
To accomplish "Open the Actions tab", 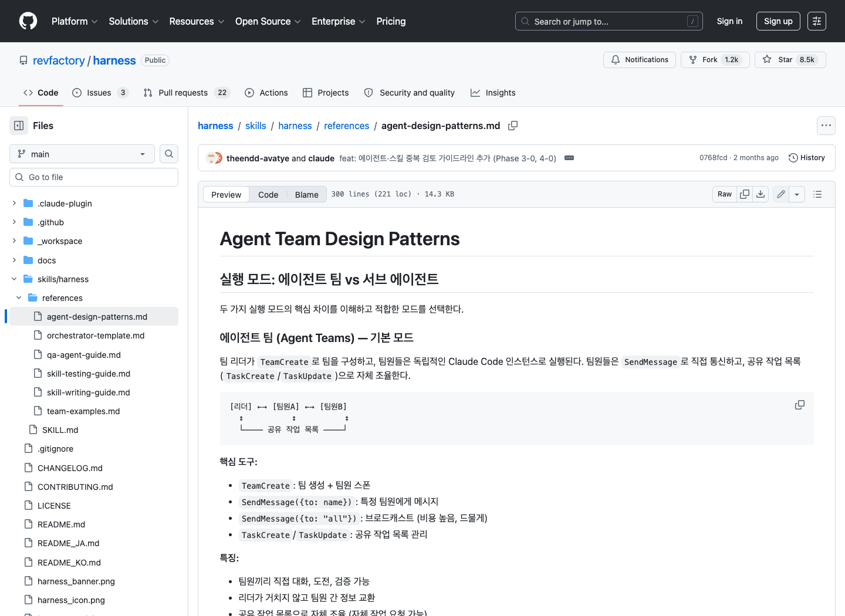I will [266, 93].
